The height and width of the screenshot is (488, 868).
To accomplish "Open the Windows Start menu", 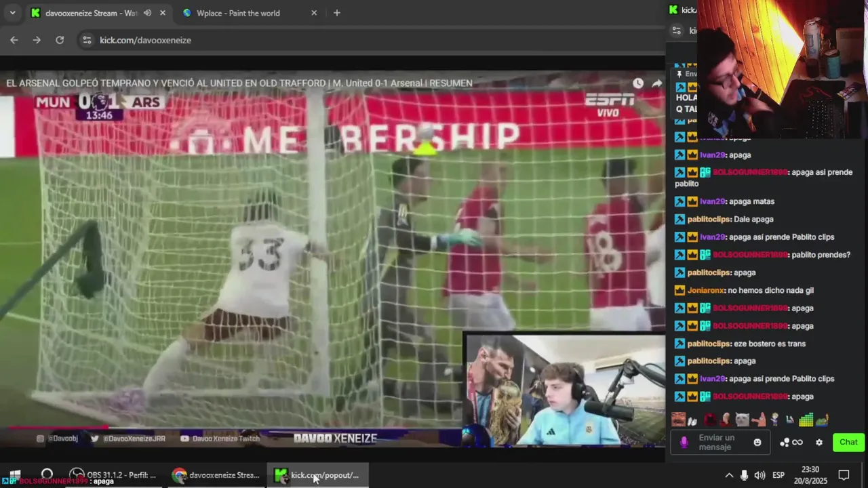I will click(15, 475).
